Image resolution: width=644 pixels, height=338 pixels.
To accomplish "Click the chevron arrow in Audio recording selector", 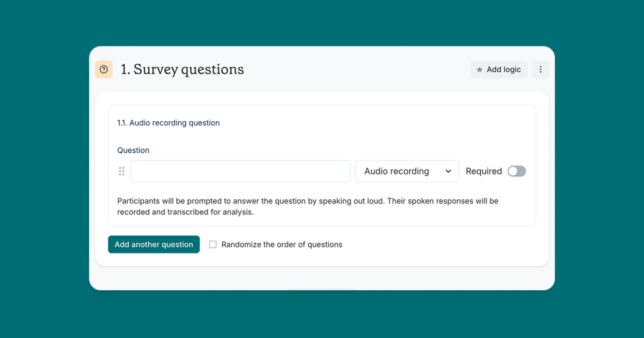I will click(448, 171).
